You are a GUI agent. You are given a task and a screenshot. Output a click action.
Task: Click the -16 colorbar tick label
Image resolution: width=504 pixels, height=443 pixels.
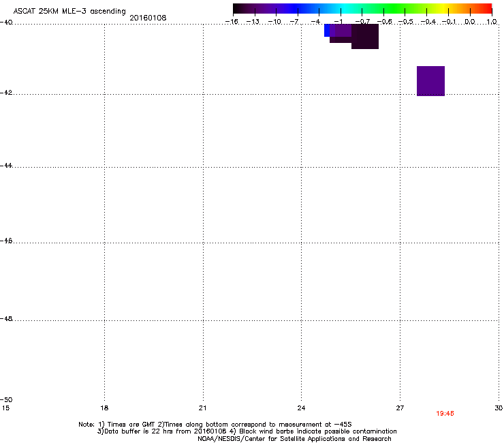232,22
